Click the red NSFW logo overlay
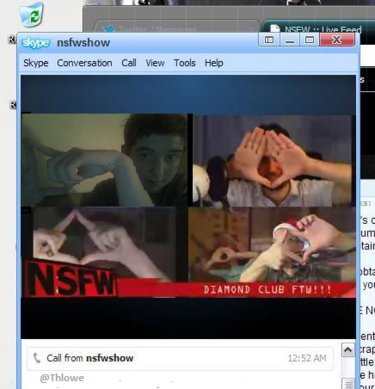The height and width of the screenshot is (389, 375). point(71,279)
